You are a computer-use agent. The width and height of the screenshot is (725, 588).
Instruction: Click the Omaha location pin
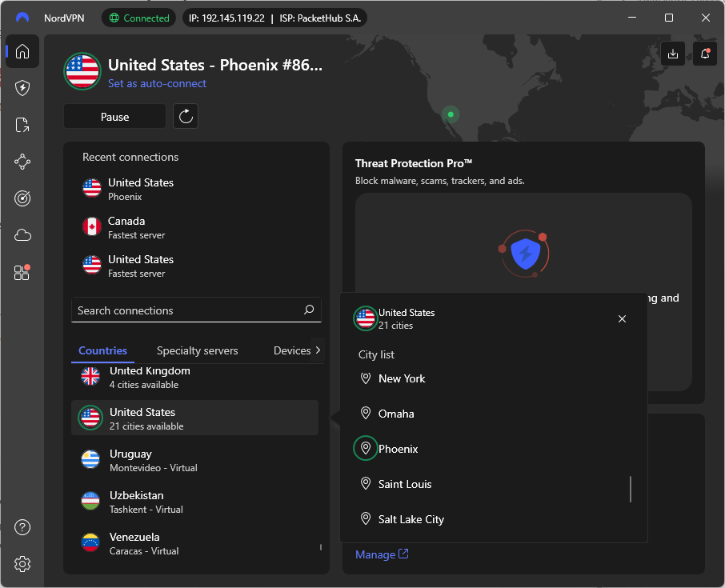[365, 414]
